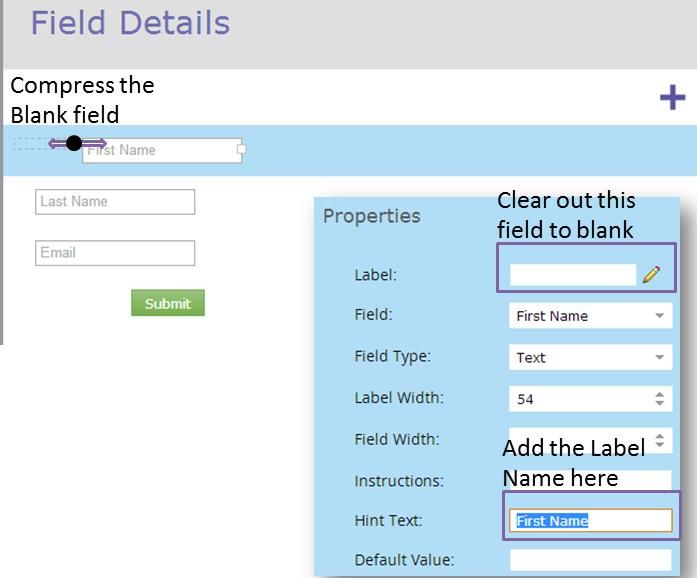Click the dashed blank label placeholder
The width and height of the screenshot is (697, 578).
point(30,144)
